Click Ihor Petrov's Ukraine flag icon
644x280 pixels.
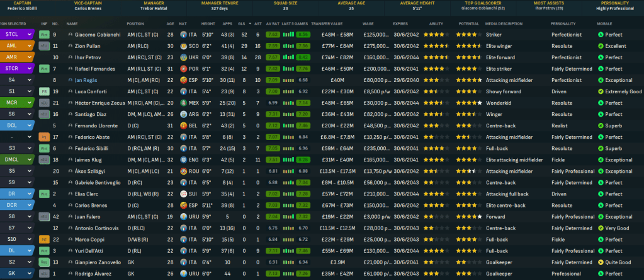click(182, 57)
